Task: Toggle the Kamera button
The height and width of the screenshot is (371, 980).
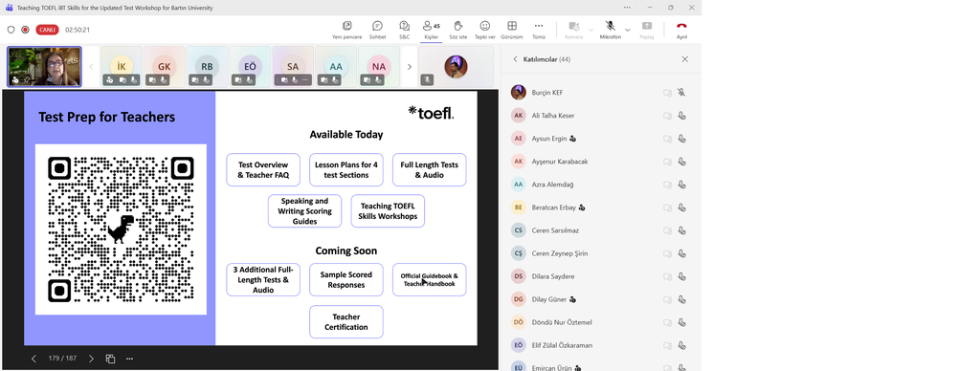Action: click(x=574, y=30)
